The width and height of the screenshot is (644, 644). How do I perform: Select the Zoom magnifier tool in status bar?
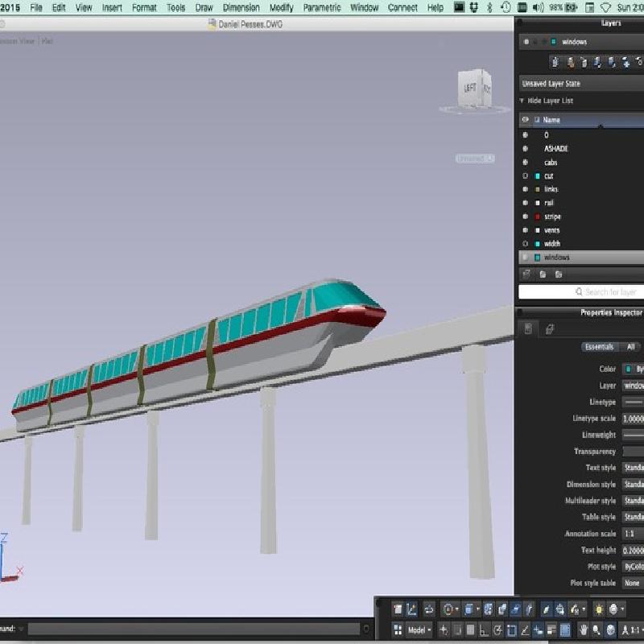pyautogui.click(x=597, y=630)
